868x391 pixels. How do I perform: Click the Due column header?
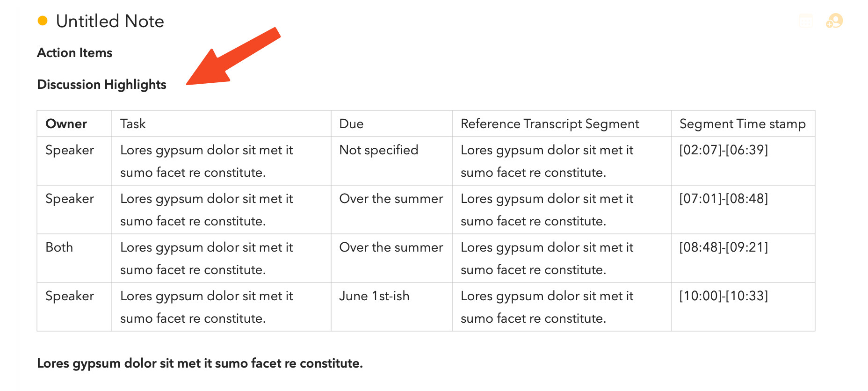(x=351, y=124)
